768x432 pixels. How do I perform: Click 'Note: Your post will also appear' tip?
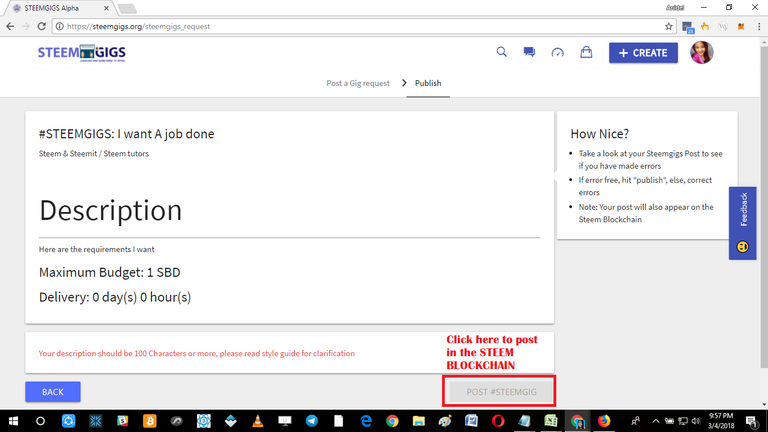point(646,213)
